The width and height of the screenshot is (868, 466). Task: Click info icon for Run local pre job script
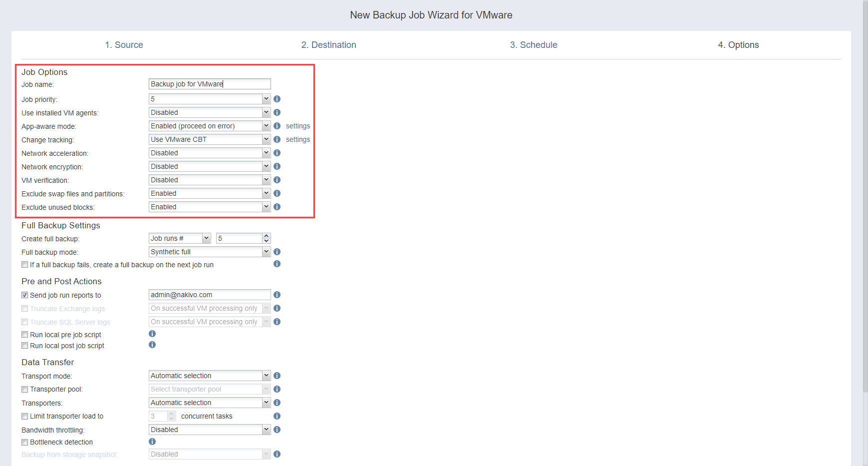tap(152, 334)
